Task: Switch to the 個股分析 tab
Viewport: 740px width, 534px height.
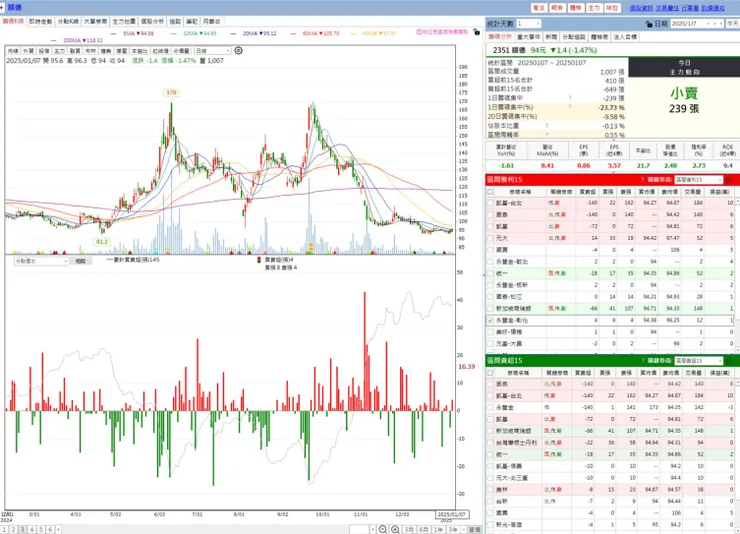Action: 152,22
